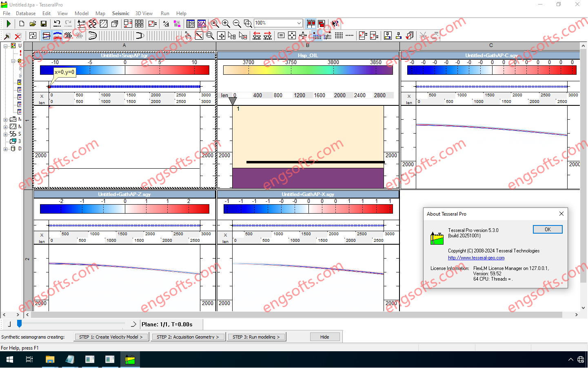The height and width of the screenshot is (368, 588).
Task: Toggle the blue-red wavefield display button
Action: click(58, 36)
